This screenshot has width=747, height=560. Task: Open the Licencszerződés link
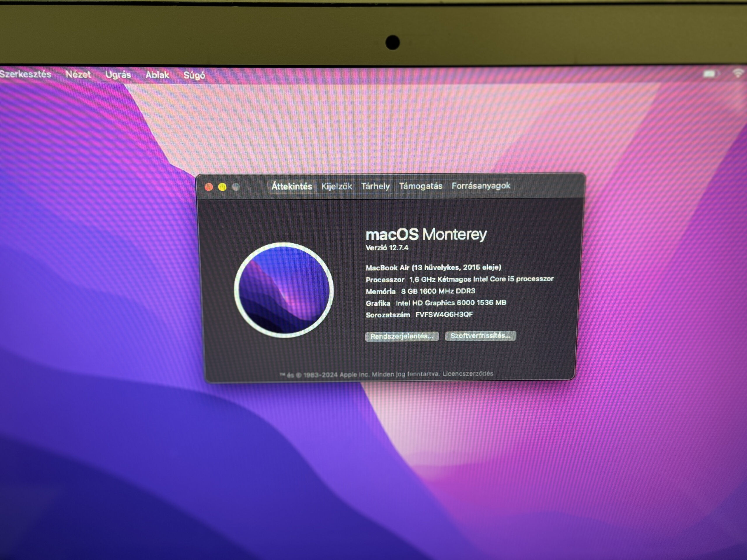click(x=468, y=373)
